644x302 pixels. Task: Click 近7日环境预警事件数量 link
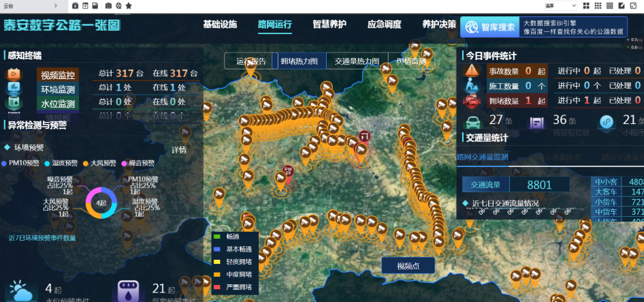(42, 238)
